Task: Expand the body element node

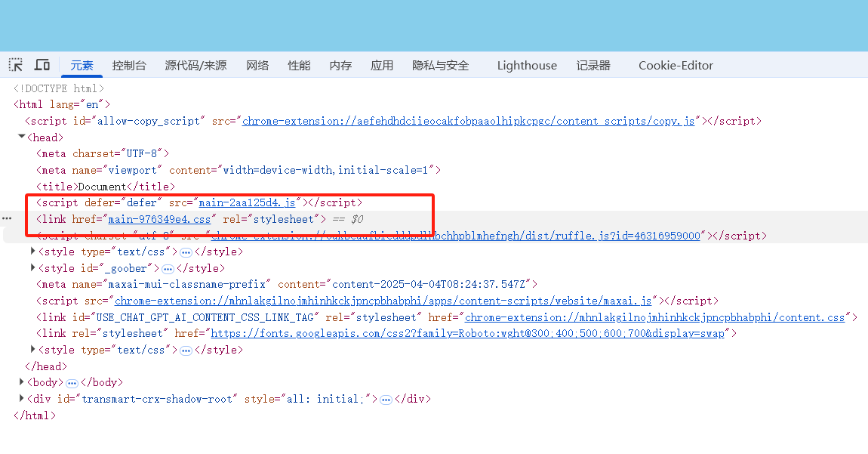Action: point(22,382)
